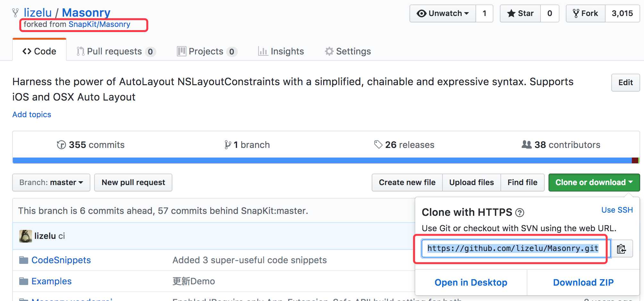The image size is (644, 301).
Task: Open the '更新Demo' commit message
Action: (194, 281)
